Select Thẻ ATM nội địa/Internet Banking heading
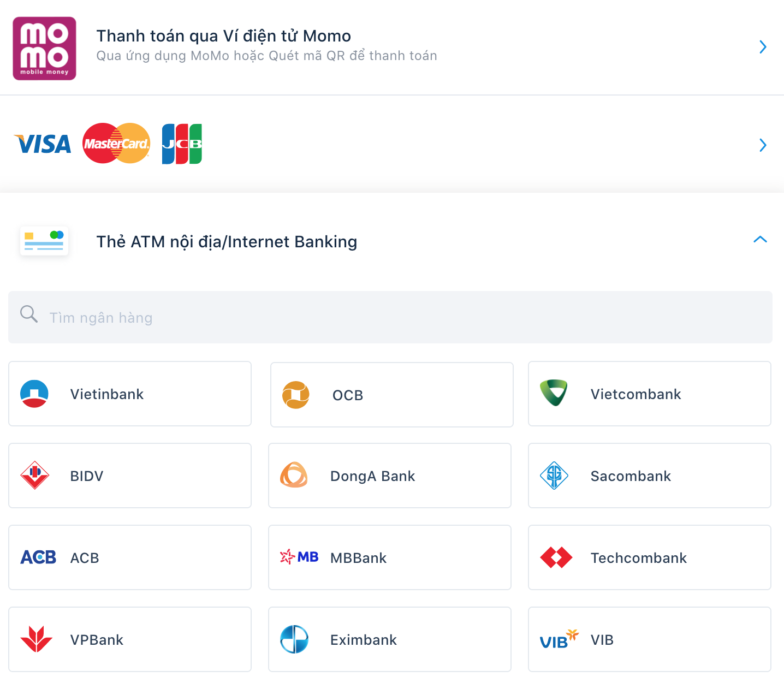The image size is (784, 683). pos(227,242)
